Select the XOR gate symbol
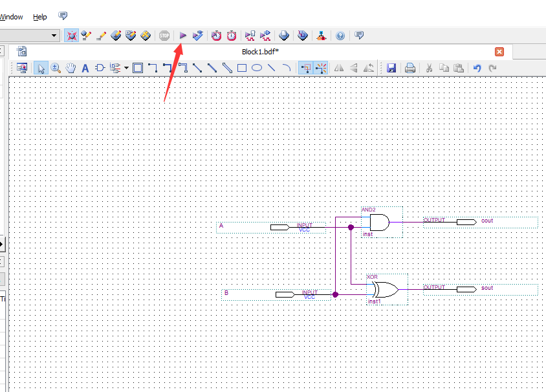The width and height of the screenshot is (546, 392). (387, 290)
